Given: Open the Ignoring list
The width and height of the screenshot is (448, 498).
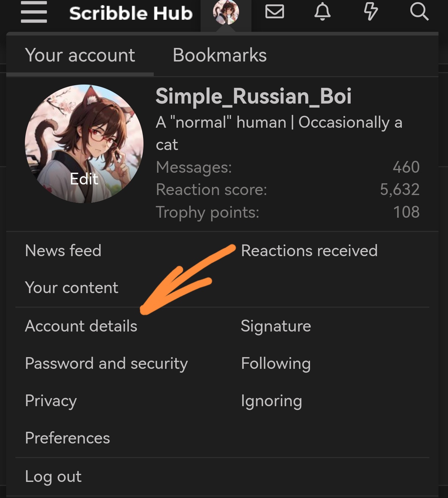Looking at the screenshot, I should tap(271, 401).
